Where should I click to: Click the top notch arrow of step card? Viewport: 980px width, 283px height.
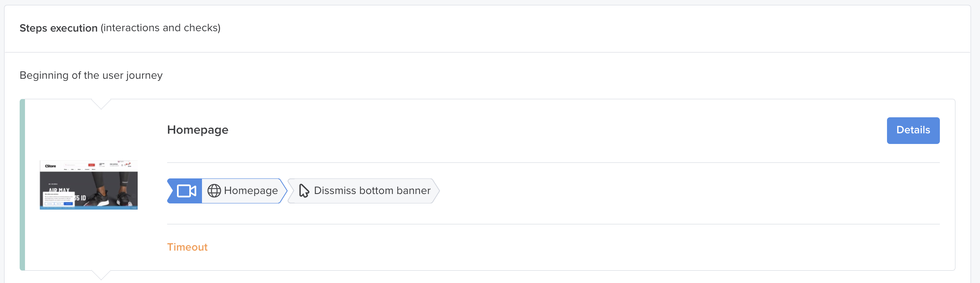(x=101, y=104)
